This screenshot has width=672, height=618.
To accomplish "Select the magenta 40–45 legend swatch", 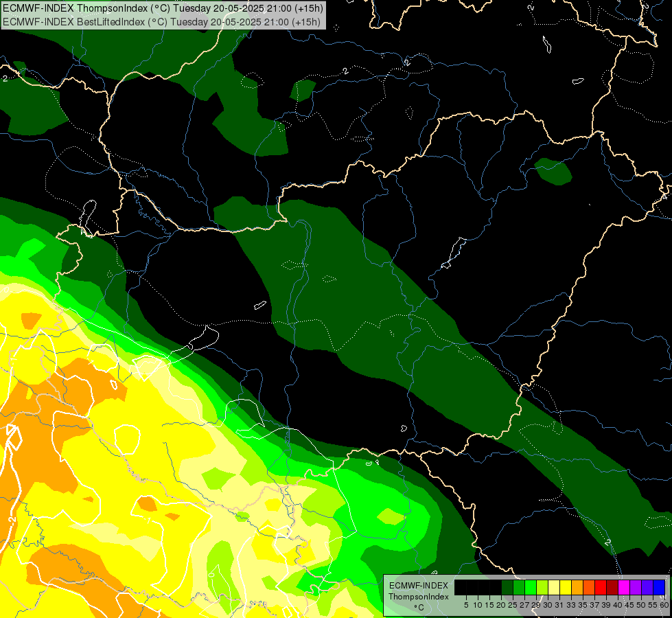I will (623, 587).
